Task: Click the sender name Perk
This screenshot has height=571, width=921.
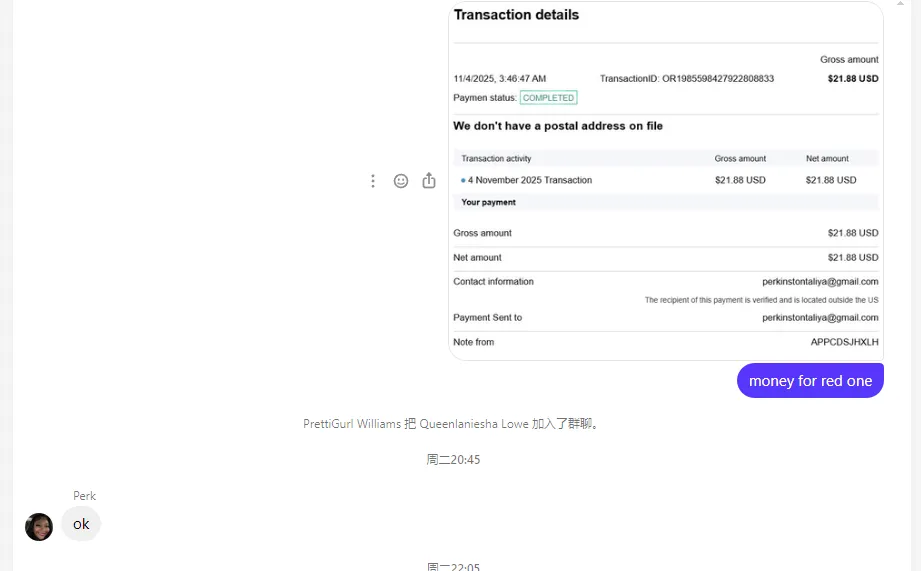Action: click(84, 496)
